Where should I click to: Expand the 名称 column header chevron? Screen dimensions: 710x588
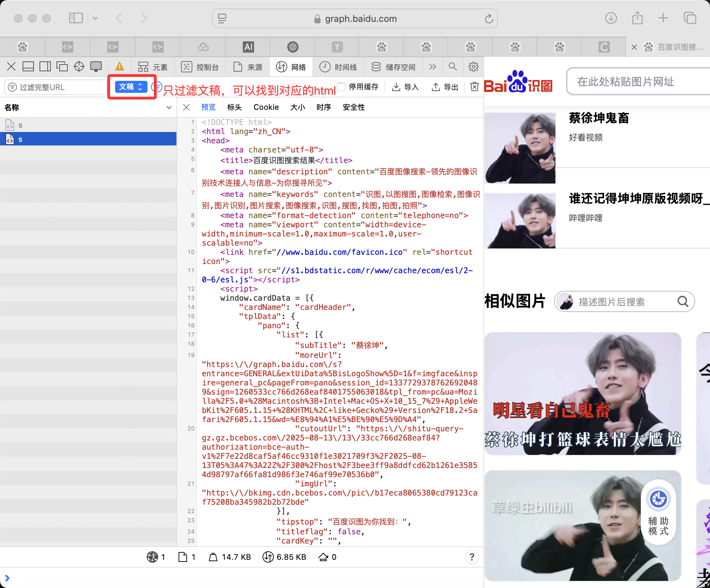(169, 107)
